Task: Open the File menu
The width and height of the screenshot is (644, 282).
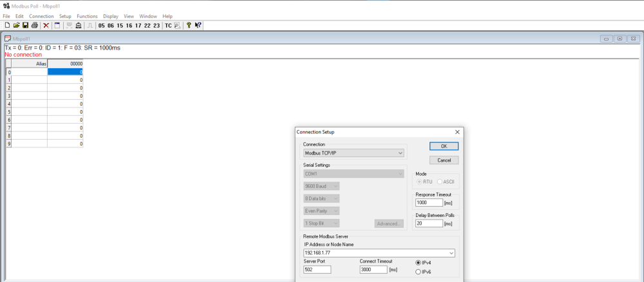Action: pos(6,17)
